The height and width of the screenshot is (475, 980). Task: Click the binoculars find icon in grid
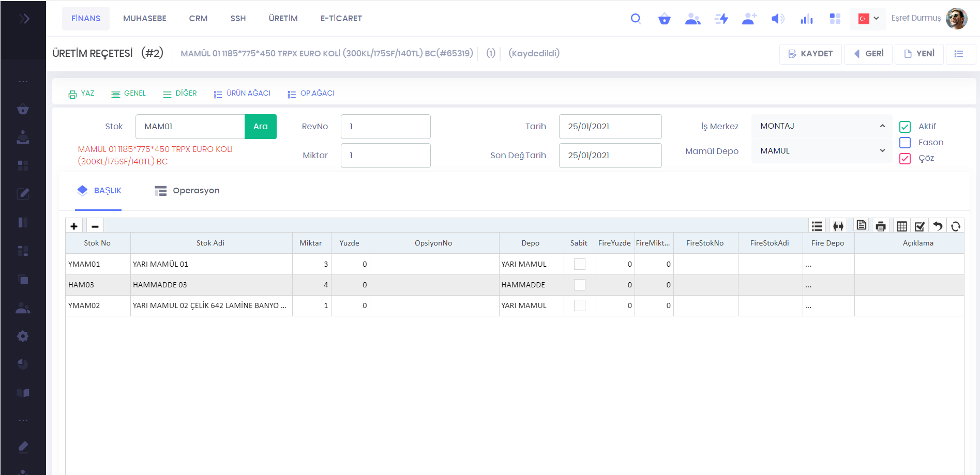point(838,226)
